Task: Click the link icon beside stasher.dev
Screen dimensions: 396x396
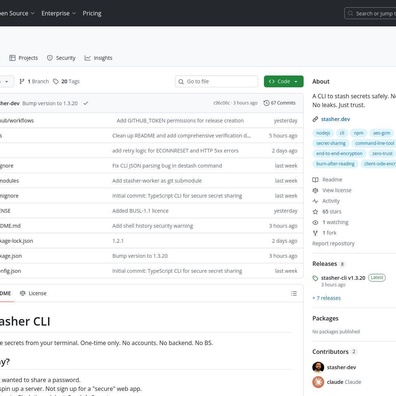Action: 315,119
